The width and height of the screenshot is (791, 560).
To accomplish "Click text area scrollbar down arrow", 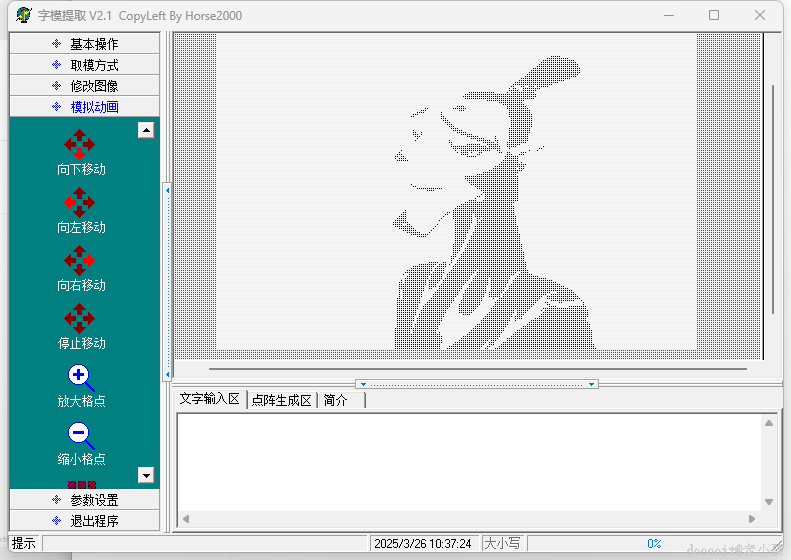I will [x=769, y=501].
